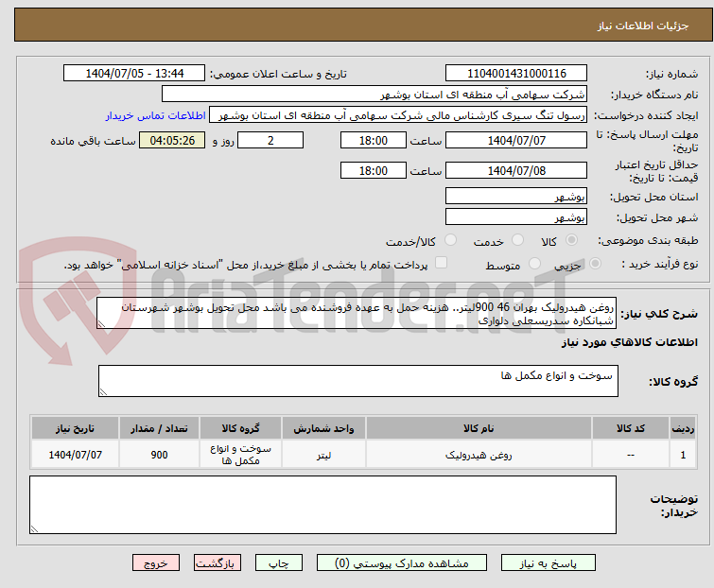The width and height of the screenshot is (714, 588).
Task: Click the اطلاعات کالاهای مورد نیاز heading
Action: (x=629, y=342)
